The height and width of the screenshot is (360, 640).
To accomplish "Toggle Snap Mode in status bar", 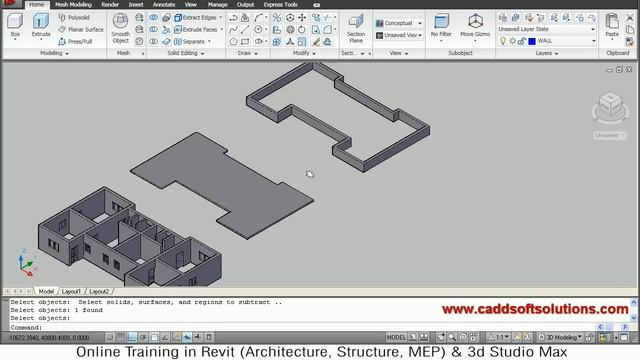I will [x=110, y=337].
